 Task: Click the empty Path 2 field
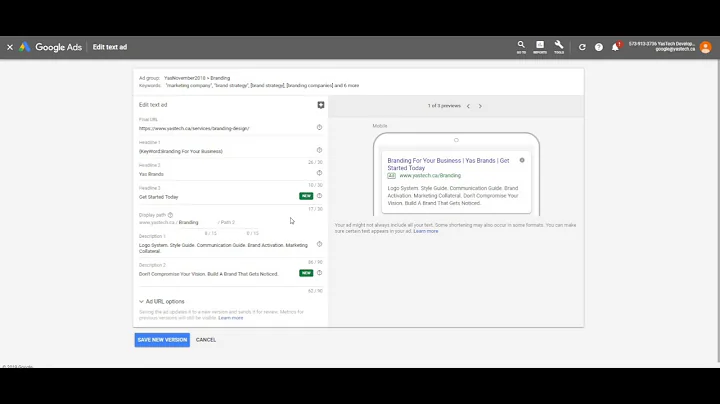(240, 222)
